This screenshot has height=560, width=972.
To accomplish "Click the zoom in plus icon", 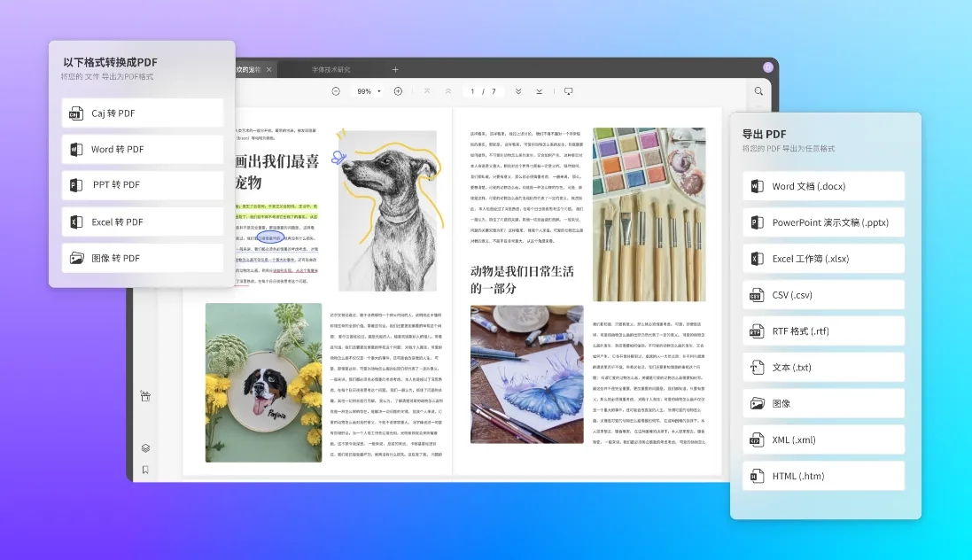I will [x=398, y=91].
